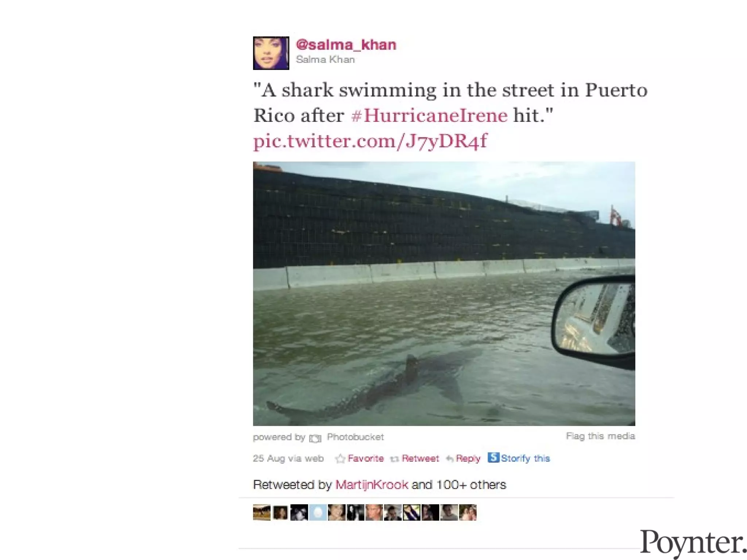View the shark street photo
The width and height of the screenshot is (747, 560).
(x=444, y=293)
